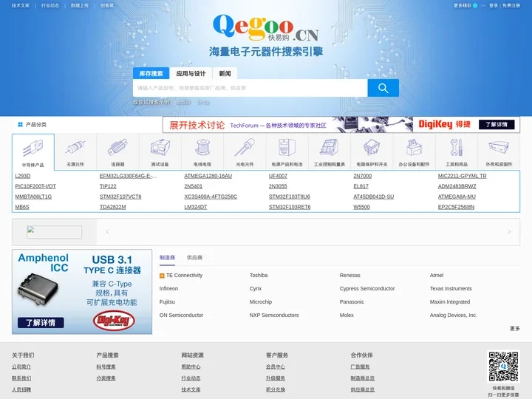
Task: Click 了解详情 on Amphenol ad
Action: 41,322
